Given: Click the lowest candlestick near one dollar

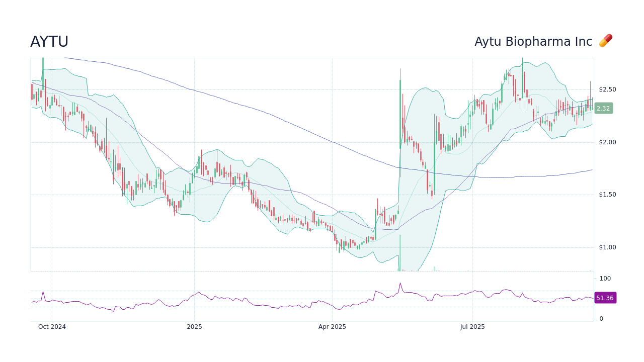Looking at the screenshot, I should pos(339,249).
